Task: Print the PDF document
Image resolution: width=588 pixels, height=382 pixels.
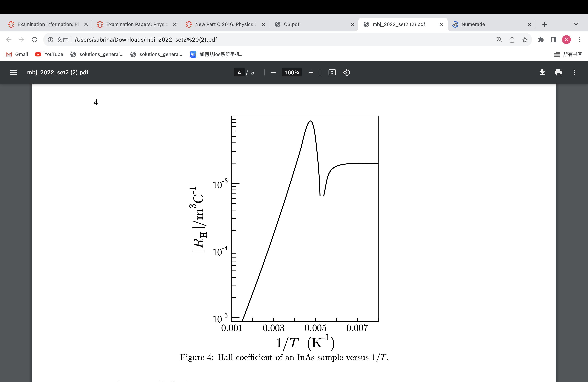Action: (558, 72)
